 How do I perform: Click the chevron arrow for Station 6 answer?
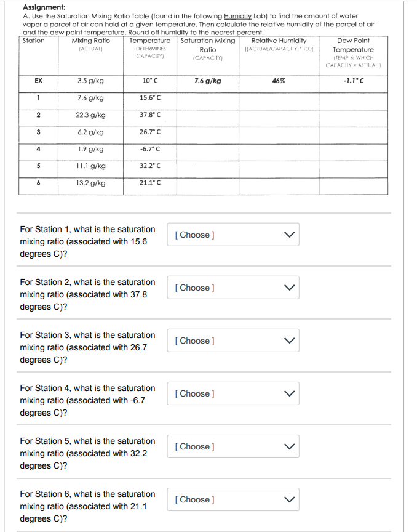click(289, 499)
